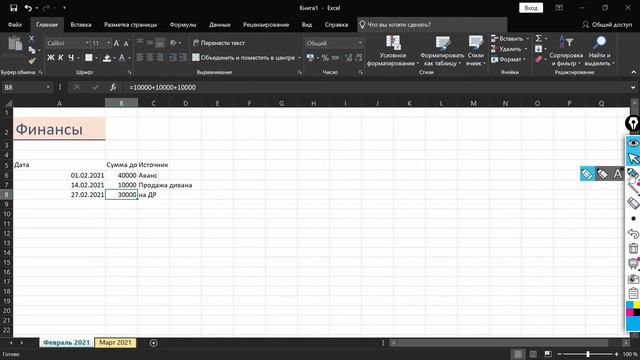Viewport: 640px width, 360px height.
Task: Open Форматировать как таблицу
Action: 442,51
